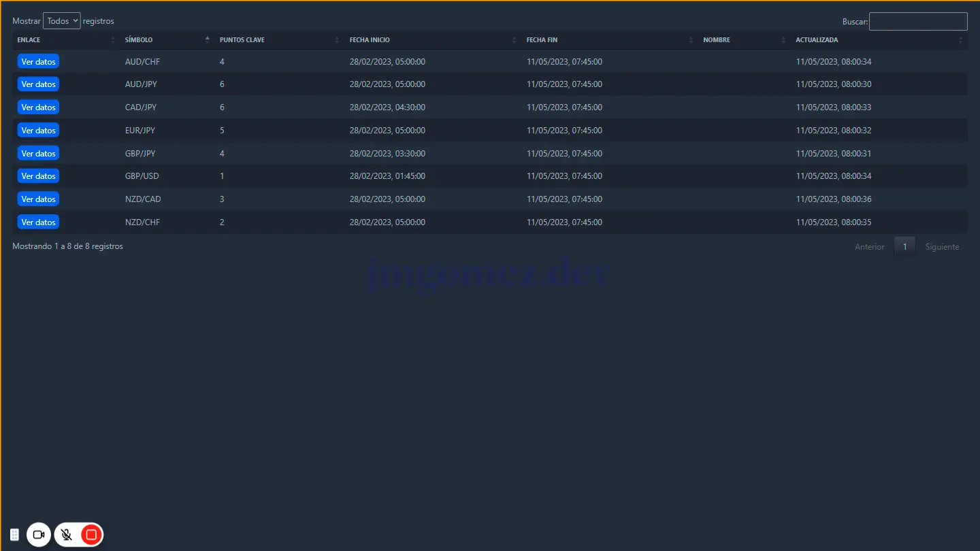Image resolution: width=980 pixels, height=551 pixels.
Task: View data for NZD/CHF row
Action: pyautogui.click(x=38, y=222)
